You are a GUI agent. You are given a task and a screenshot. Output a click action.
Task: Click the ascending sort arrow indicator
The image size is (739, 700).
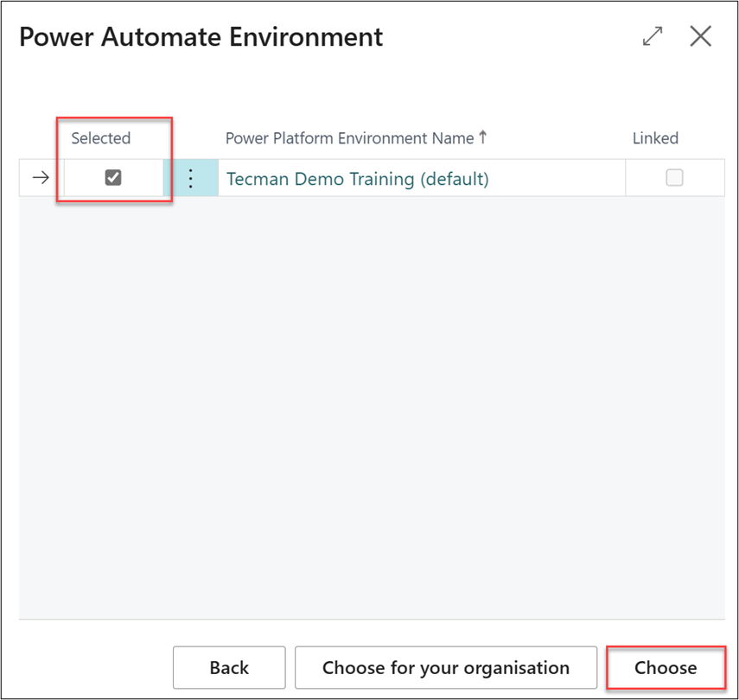[x=483, y=137]
